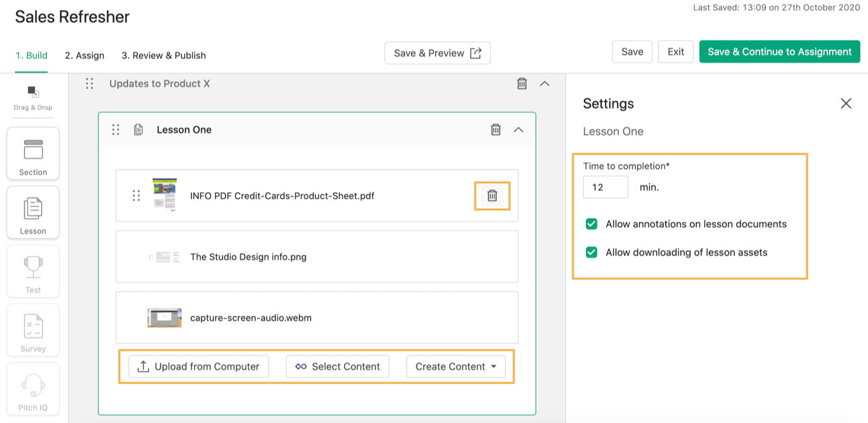Click Save & Continue to Assignment
The height and width of the screenshot is (423, 868).
tap(779, 52)
